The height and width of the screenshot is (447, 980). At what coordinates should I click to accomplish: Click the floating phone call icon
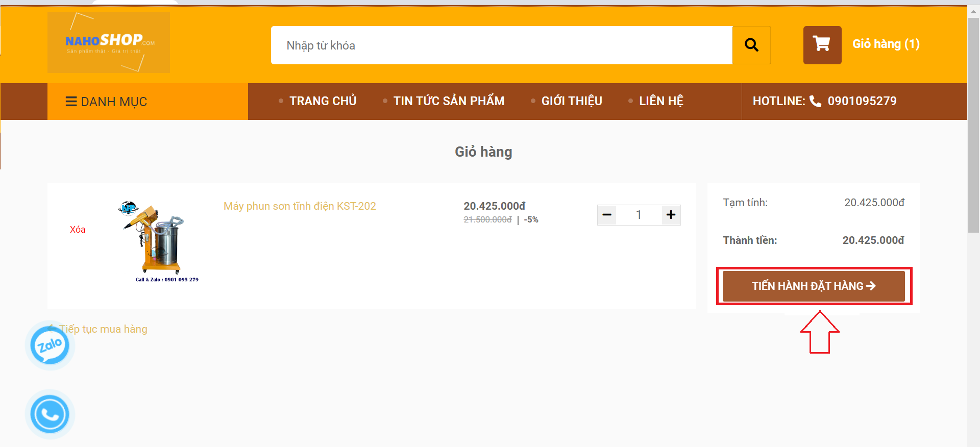[50, 414]
